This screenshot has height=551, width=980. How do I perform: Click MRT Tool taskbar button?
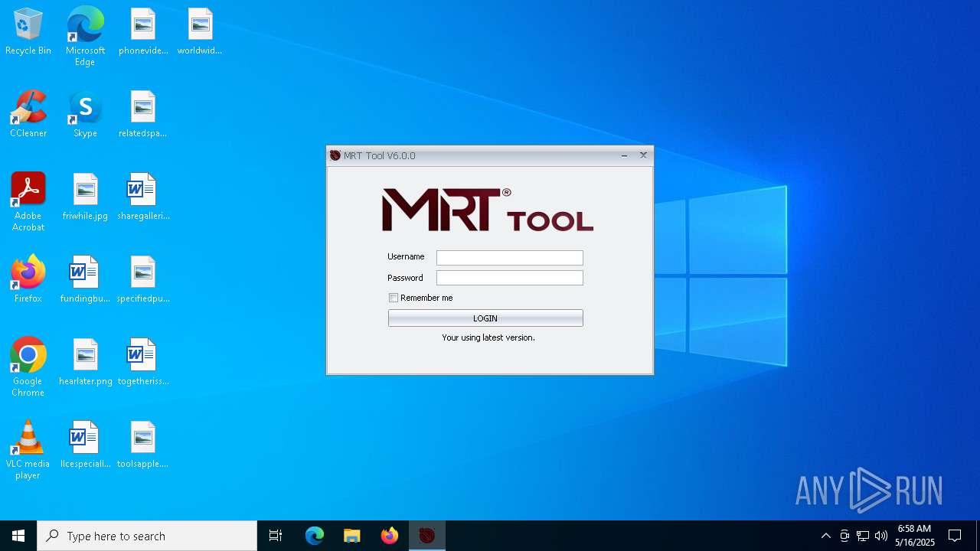tap(427, 536)
